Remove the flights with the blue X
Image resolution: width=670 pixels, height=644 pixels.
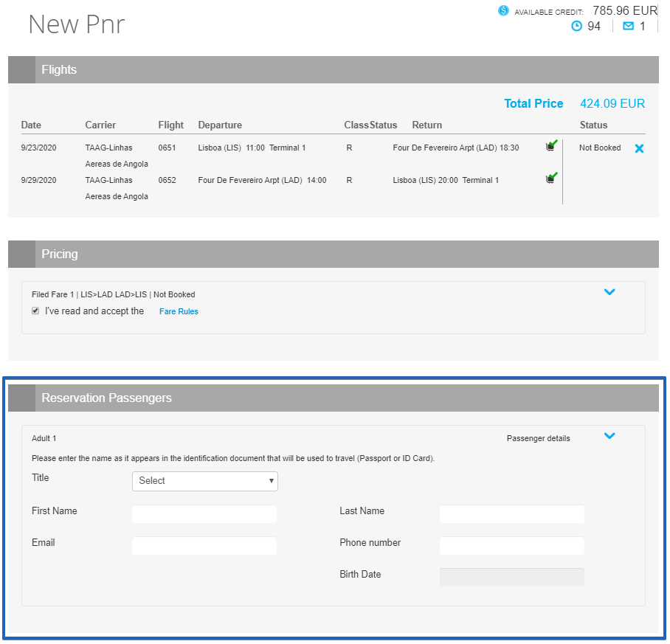639,148
